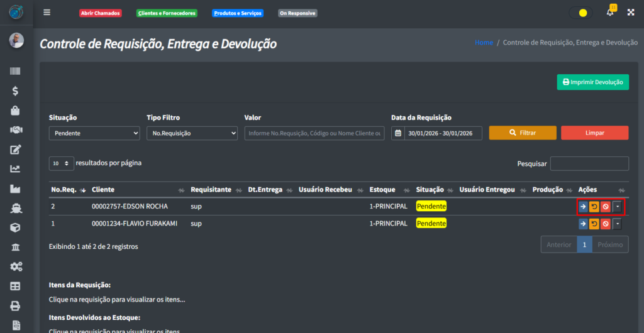Click the blue arrow icon for requisition 2
Viewport: 644px width, 333px height.
pyautogui.click(x=583, y=207)
